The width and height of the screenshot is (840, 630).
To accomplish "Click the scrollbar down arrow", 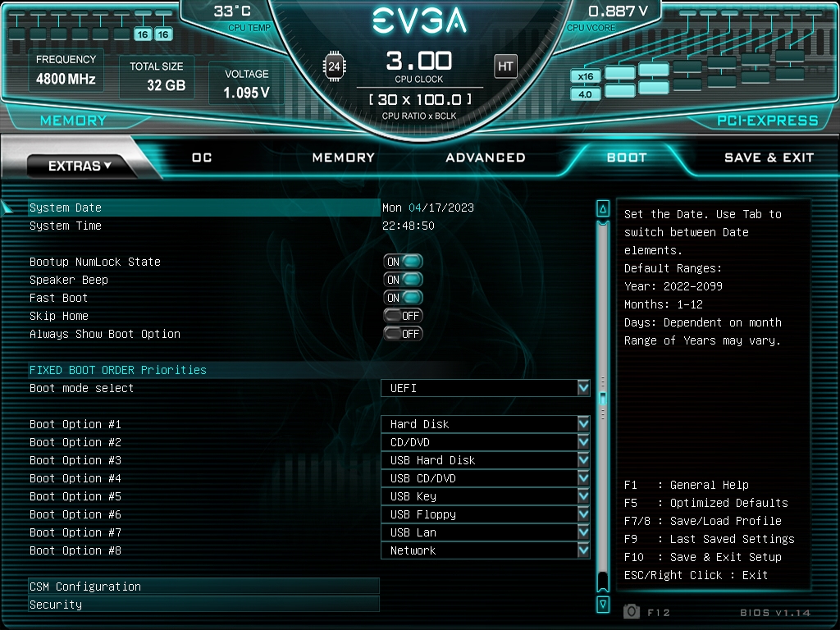I will [603, 605].
